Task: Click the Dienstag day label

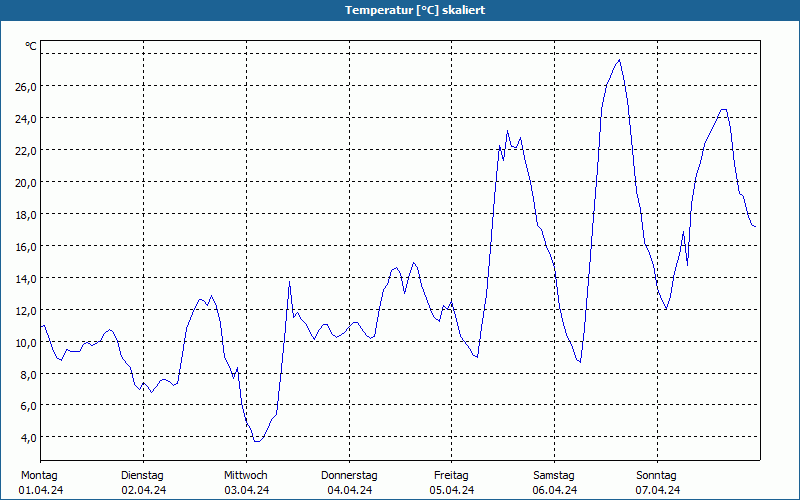Action: click(x=142, y=476)
